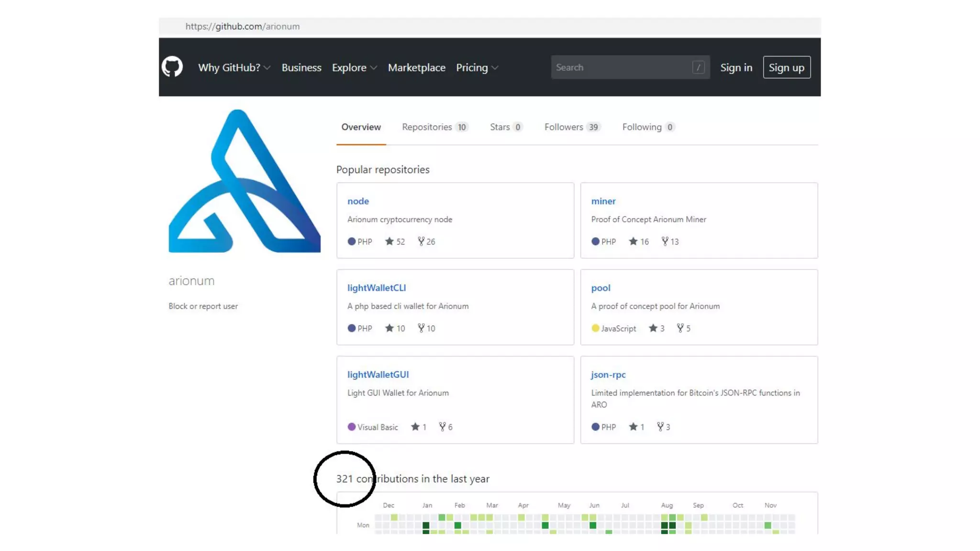
Task: Open the lightWalletCLI repository link
Action: click(376, 287)
